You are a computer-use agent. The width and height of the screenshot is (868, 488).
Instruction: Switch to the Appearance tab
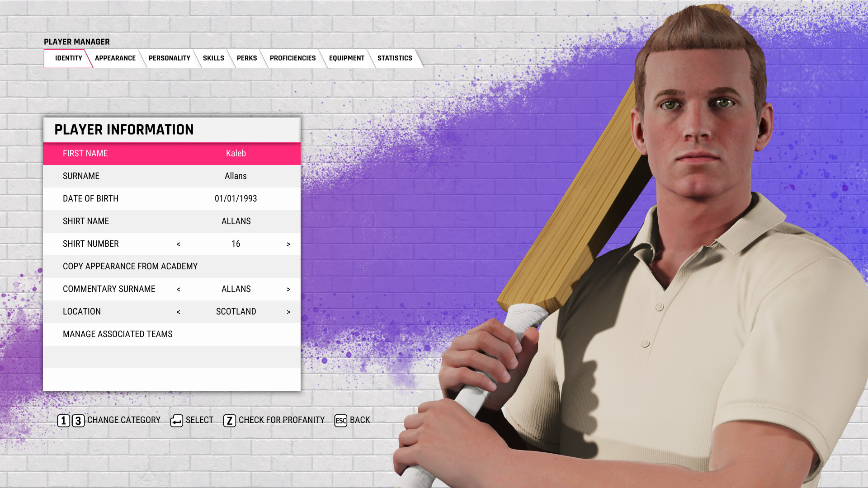click(115, 58)
